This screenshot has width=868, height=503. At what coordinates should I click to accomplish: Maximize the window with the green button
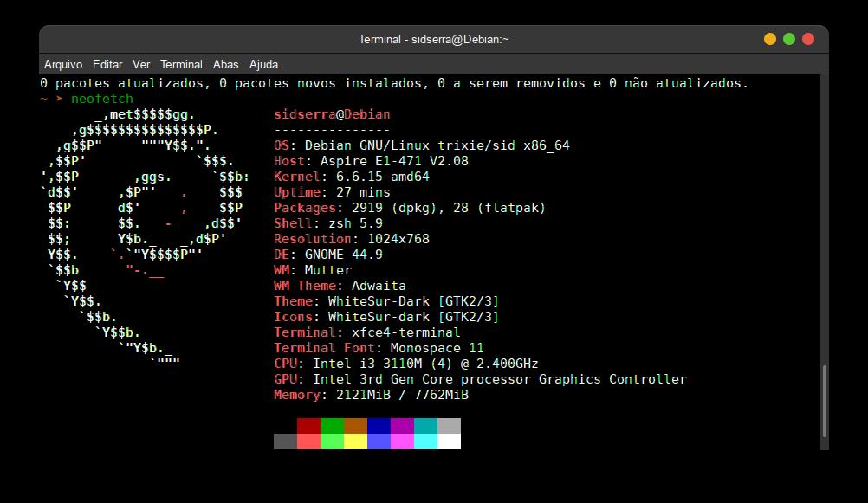pos(789,39)
